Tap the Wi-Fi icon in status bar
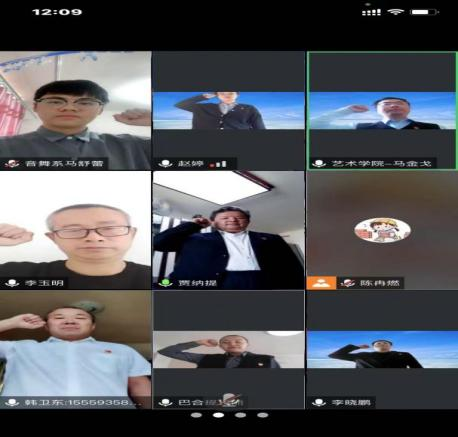458x437 pixels. pyautogui.click(x=395, y=12)
